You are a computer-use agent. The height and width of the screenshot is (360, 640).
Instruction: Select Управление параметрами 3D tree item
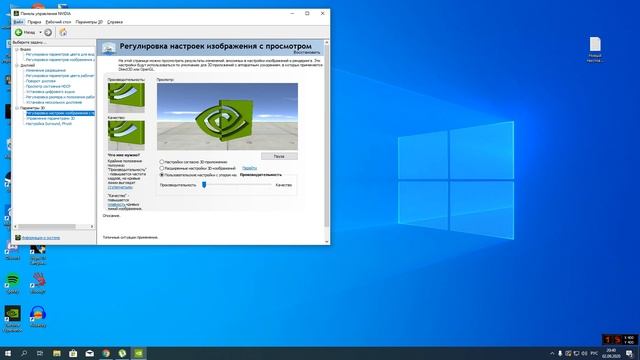50,118
